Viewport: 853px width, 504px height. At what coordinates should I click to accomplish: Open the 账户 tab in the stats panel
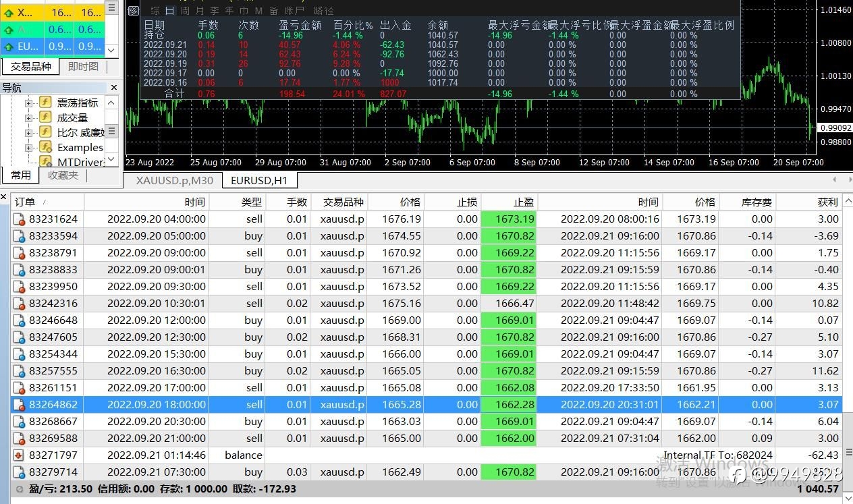295,11
